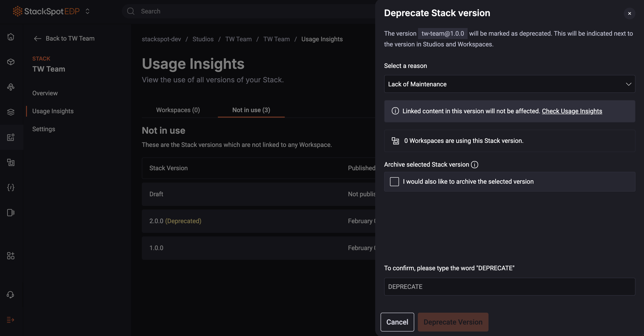
Task: Click the home icon in left sidebar
Action: pos(11,37)
